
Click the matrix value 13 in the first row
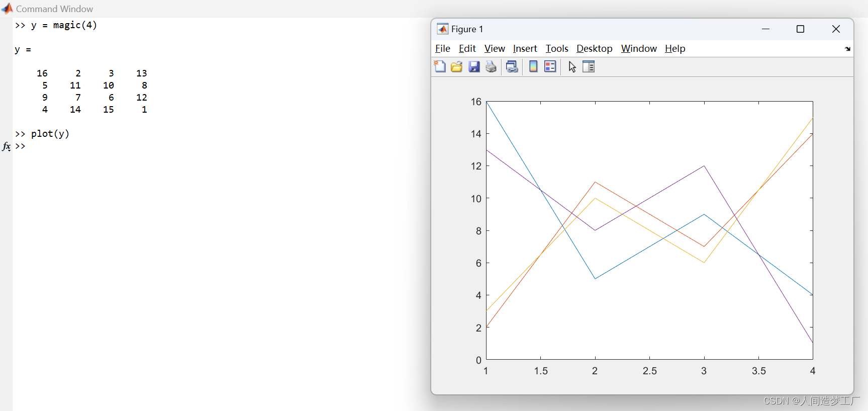point(142,73)
